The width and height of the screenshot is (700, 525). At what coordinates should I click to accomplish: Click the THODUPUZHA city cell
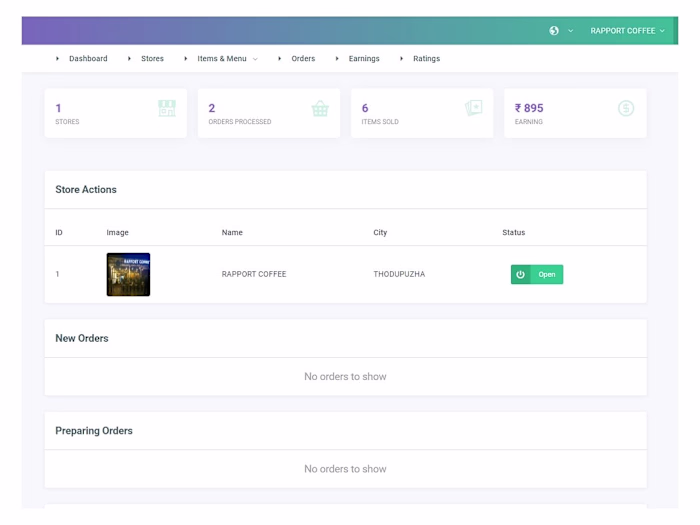point(399,274)
